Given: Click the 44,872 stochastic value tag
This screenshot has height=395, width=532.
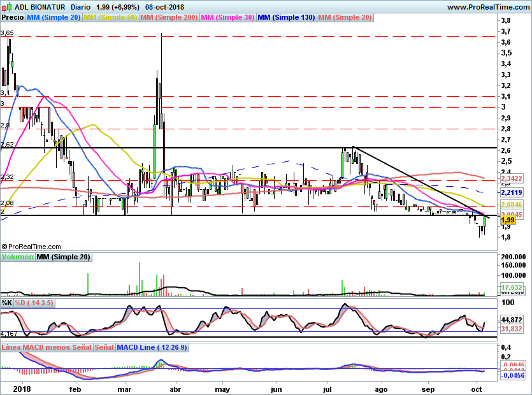Looking at the screenshot, I should coord(512,320).
